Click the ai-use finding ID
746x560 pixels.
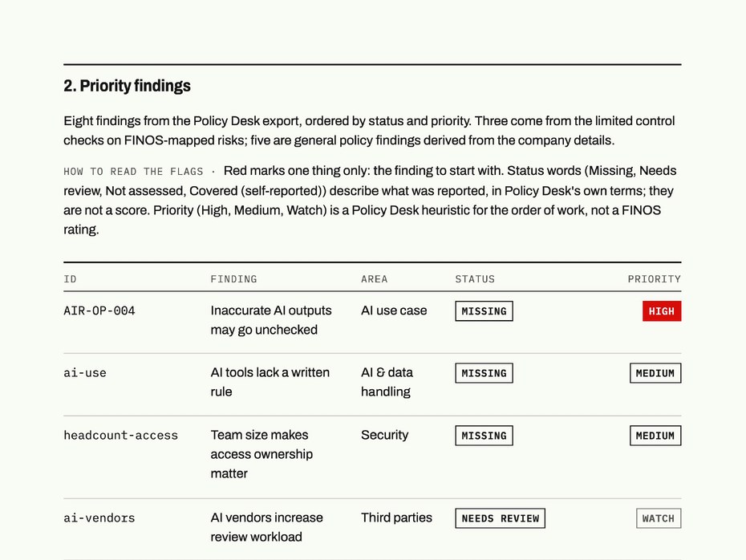pos(85,373)
